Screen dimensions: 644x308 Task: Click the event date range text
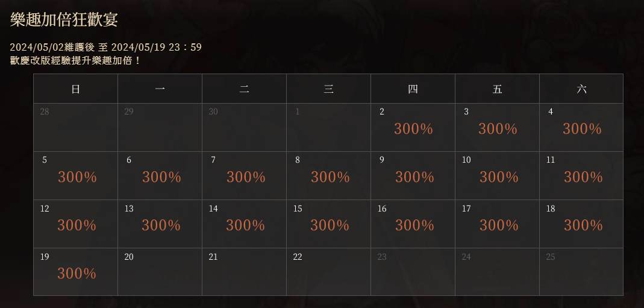[105, 47]
